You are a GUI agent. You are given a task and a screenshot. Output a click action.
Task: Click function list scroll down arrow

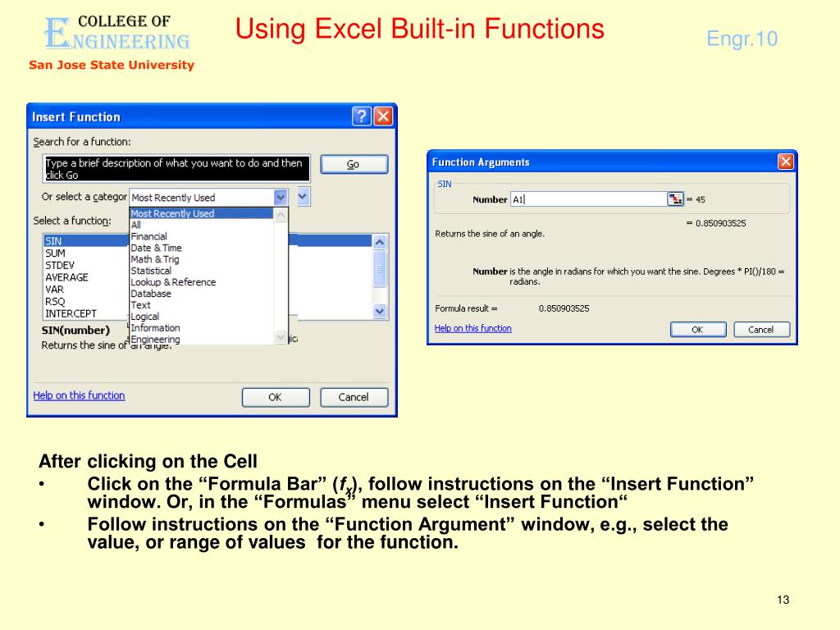point(379,311)
